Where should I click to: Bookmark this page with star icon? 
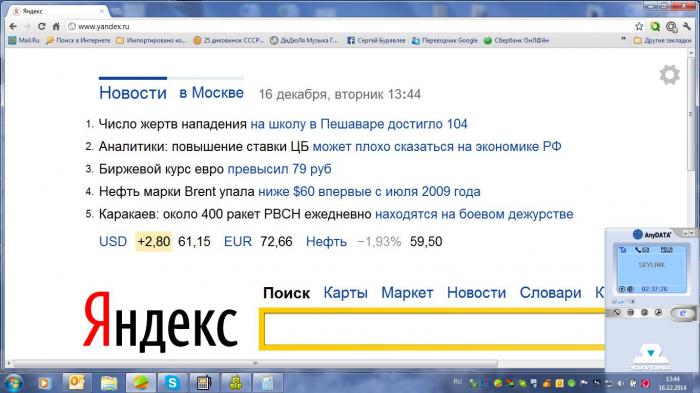(x=639, y=26)
